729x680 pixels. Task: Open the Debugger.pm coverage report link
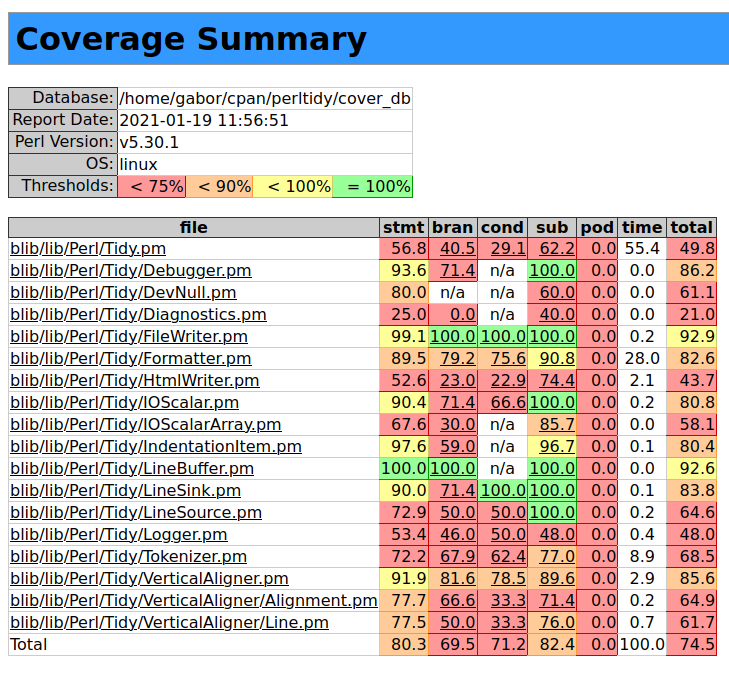coord(130,271)
